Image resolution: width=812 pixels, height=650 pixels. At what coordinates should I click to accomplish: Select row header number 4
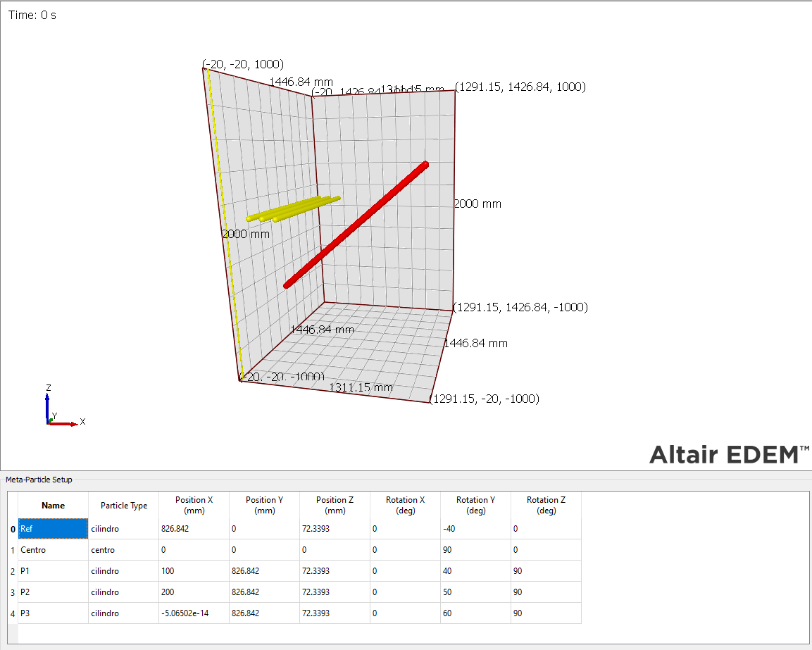point(13,613)
